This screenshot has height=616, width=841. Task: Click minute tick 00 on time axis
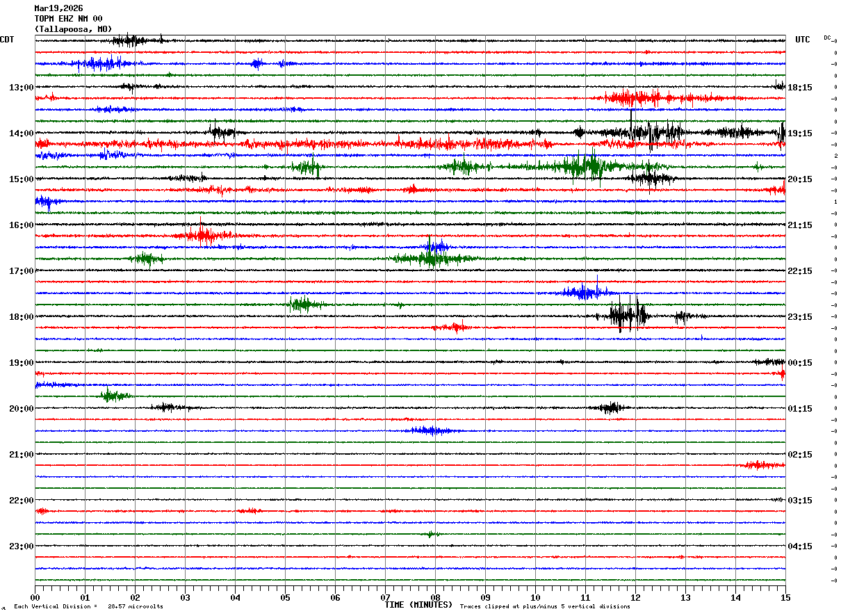35,597
